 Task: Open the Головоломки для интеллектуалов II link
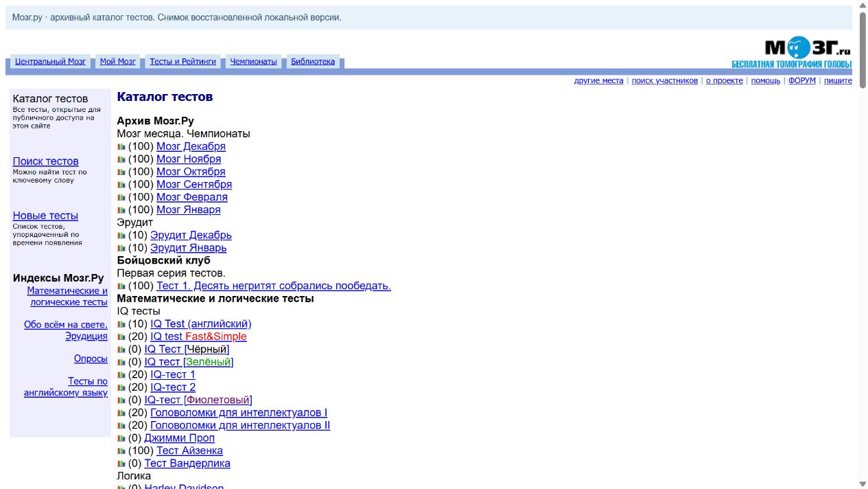click(x=240, y=426)
